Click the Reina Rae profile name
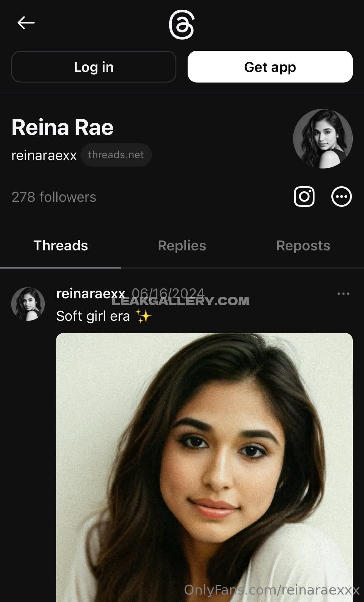Screen dimensions: 364x602 pyautogui.click(x=63, y=127)
